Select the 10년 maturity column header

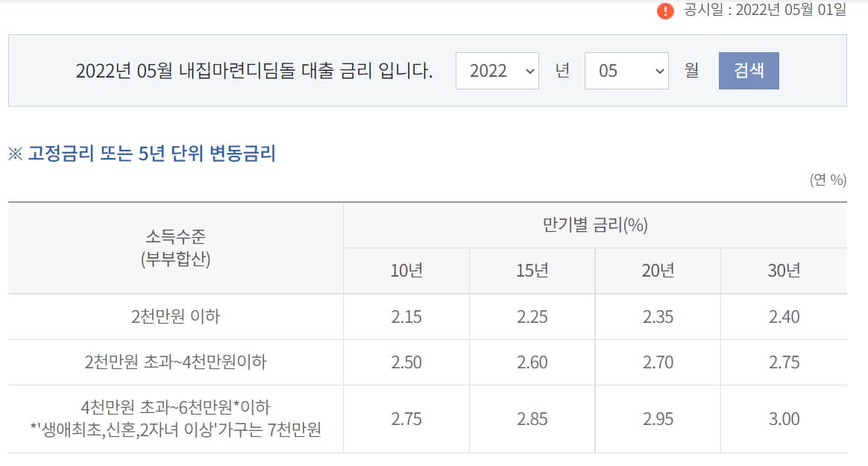tap(406, 271)
